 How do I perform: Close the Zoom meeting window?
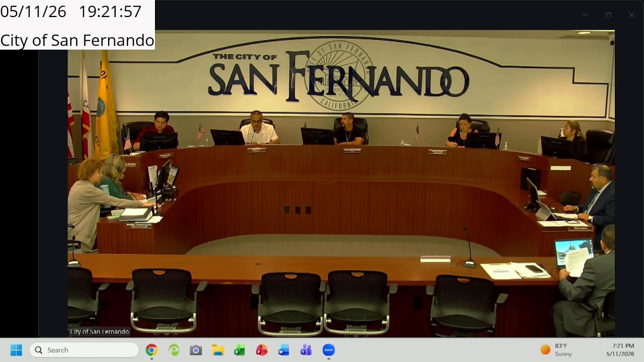pos(631,15)
